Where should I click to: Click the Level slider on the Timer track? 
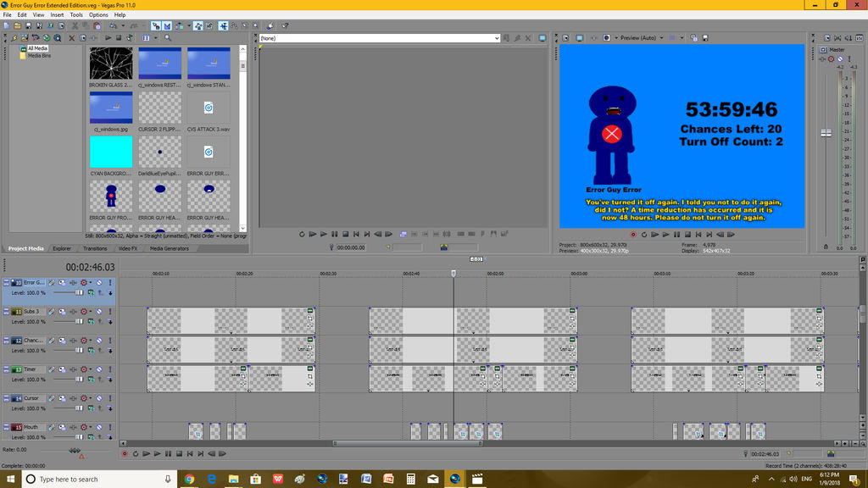click(x=77, y=378)
